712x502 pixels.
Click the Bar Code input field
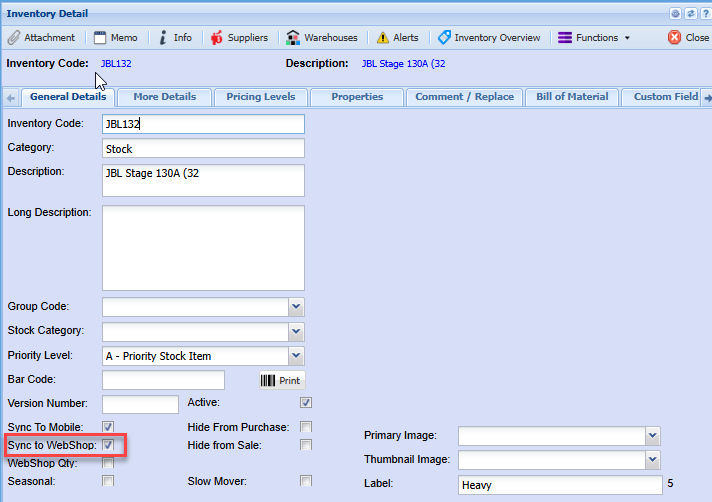pos(163,380)
